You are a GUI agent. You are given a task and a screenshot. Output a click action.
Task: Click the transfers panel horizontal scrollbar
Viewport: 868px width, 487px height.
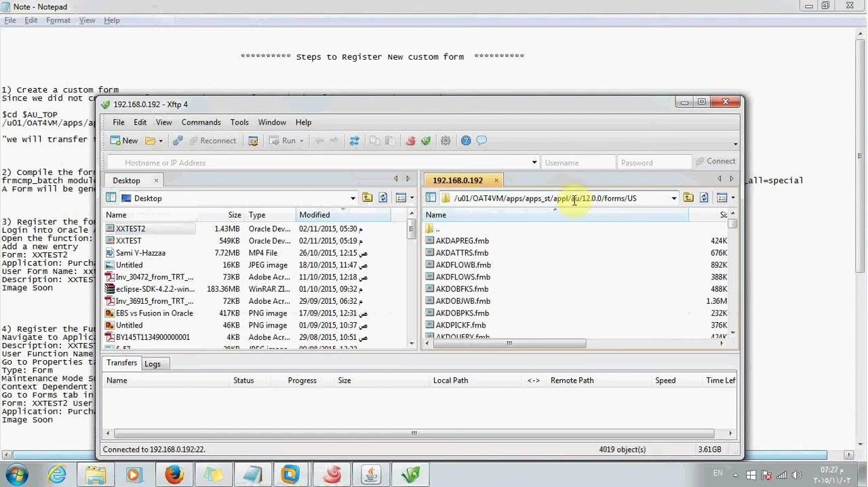414,433
